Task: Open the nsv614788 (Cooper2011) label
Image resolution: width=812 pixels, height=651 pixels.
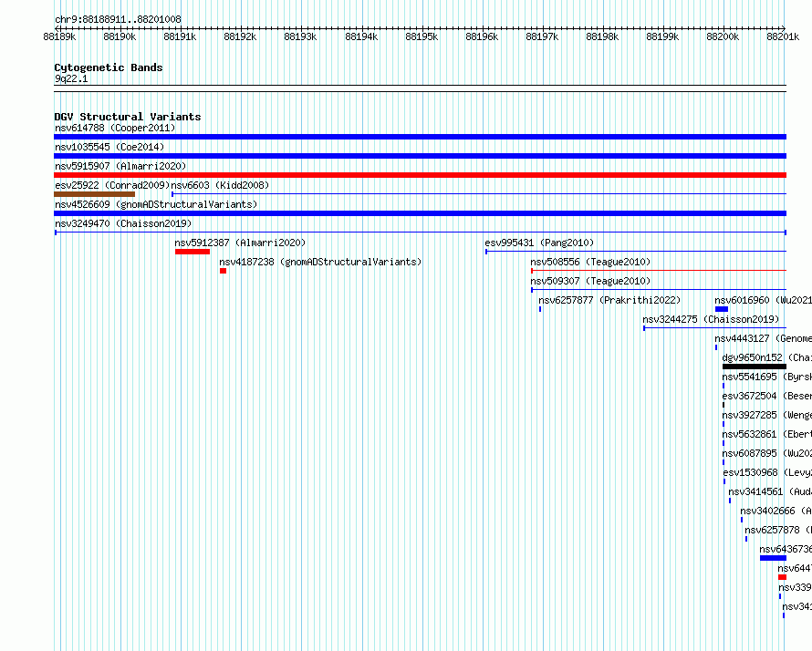Action: pos(115,128)
